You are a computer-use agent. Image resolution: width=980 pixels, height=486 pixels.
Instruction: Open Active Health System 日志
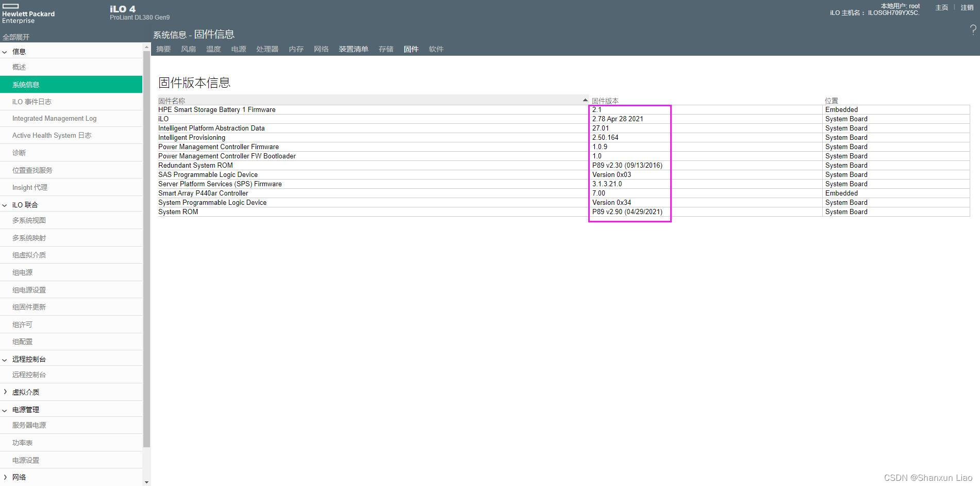pyautogui.click(x=71, y=135)
